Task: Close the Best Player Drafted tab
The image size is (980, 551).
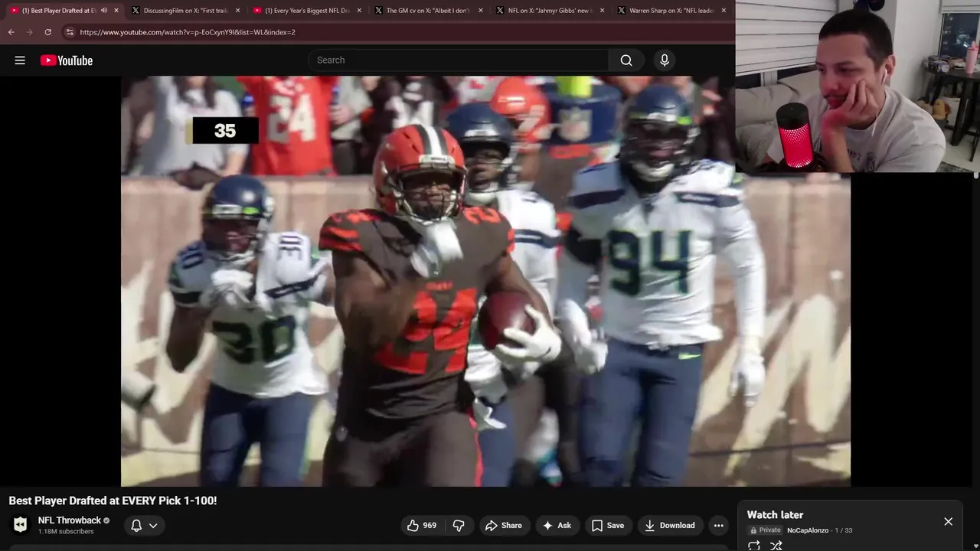Action: point(116,11)
